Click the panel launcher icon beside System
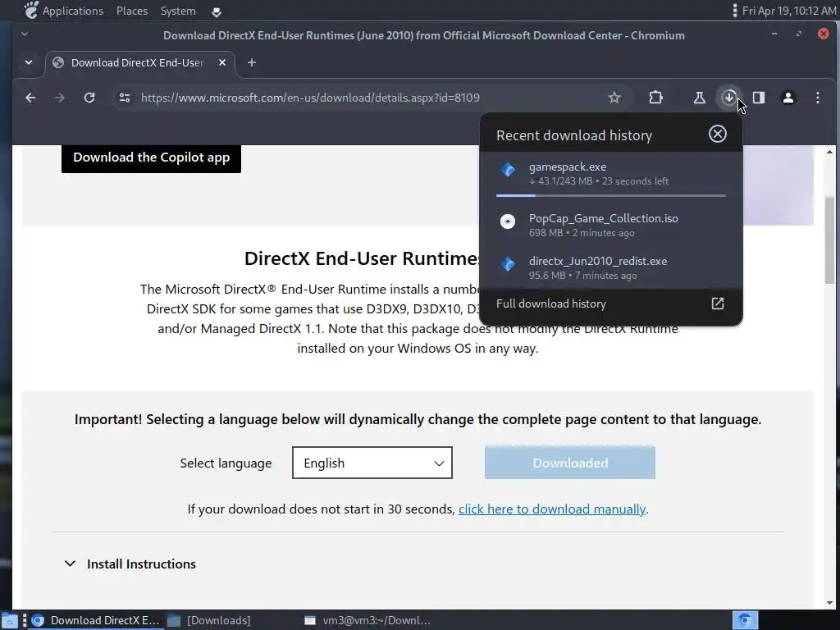This screenshot has width=840, height=630. (217, 11)
